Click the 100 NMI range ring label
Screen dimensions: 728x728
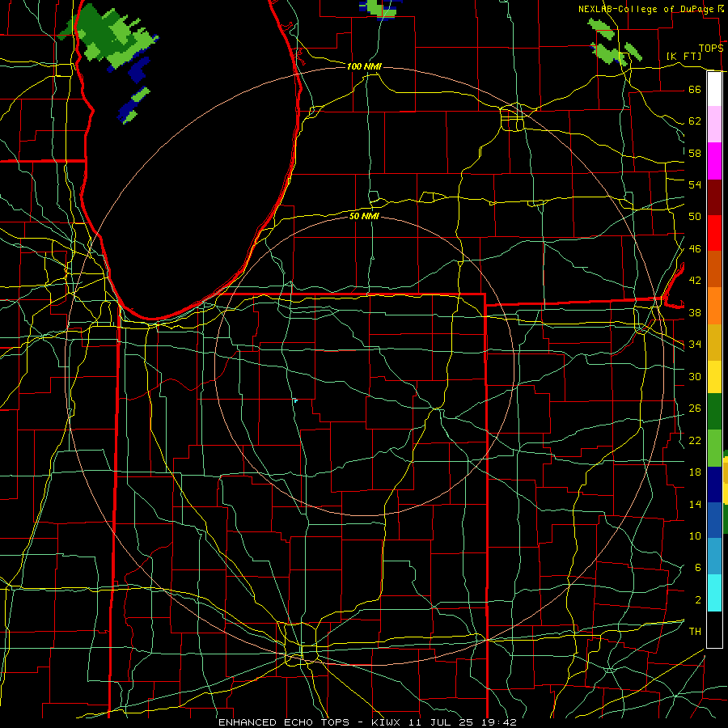coord(364,66)
